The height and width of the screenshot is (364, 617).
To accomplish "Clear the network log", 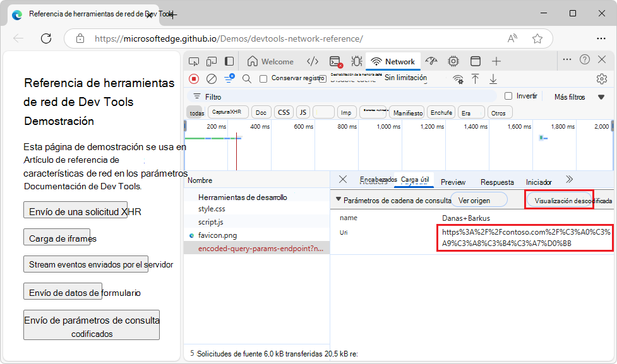I will tap(212, 78).
